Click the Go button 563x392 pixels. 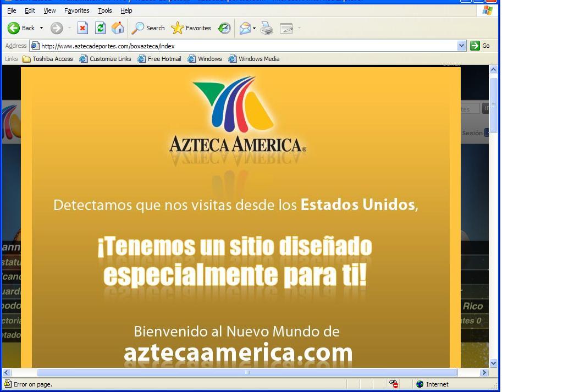point(480,46)
